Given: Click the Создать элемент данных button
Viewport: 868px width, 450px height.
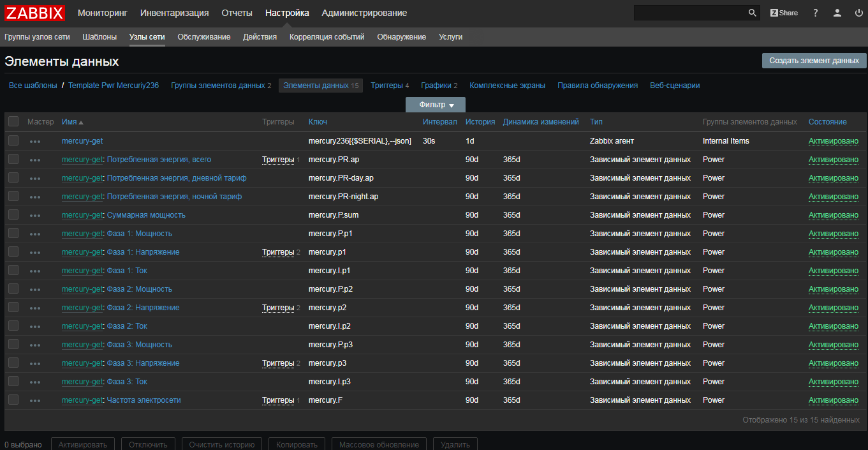Looking at the screenshot, I should 814,61.
